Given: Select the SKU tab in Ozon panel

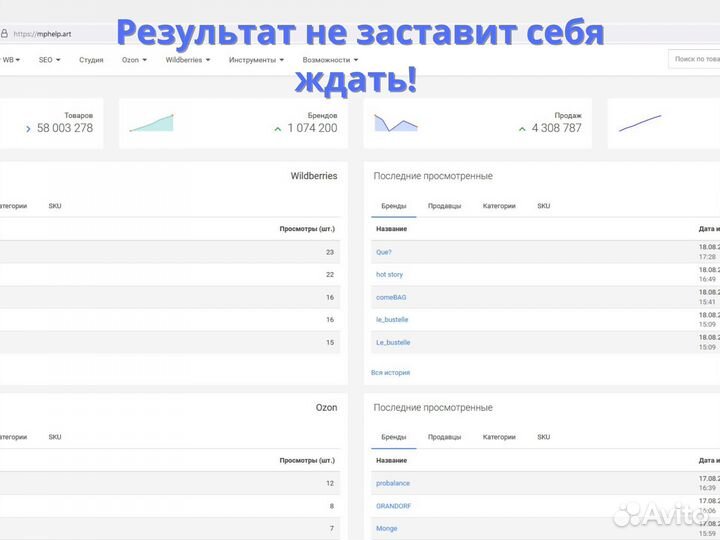Looking at the screenshot, I should tap(55, 437).
